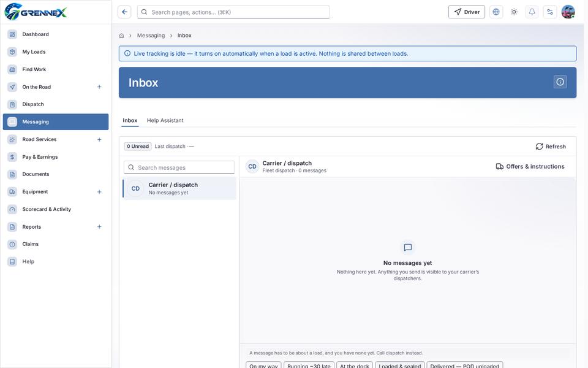Click the back arrow button

pyautogui.click(x=124, y=12)
